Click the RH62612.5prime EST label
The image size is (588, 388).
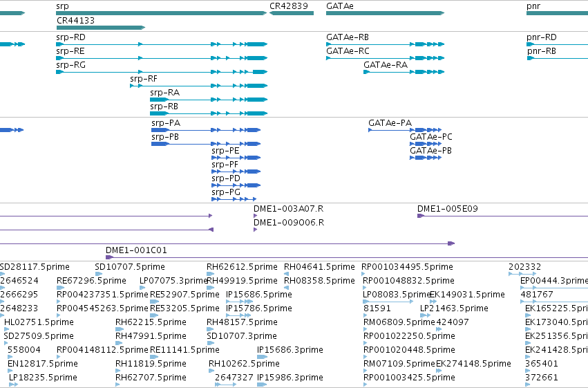click(x=242, y=267)
